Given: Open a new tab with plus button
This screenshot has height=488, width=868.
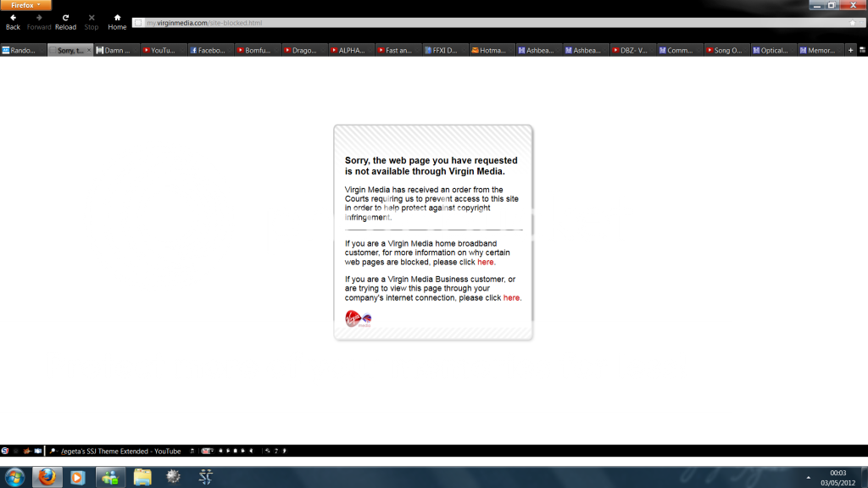Looking at the screenshot, I should click(x=851, y=50).
